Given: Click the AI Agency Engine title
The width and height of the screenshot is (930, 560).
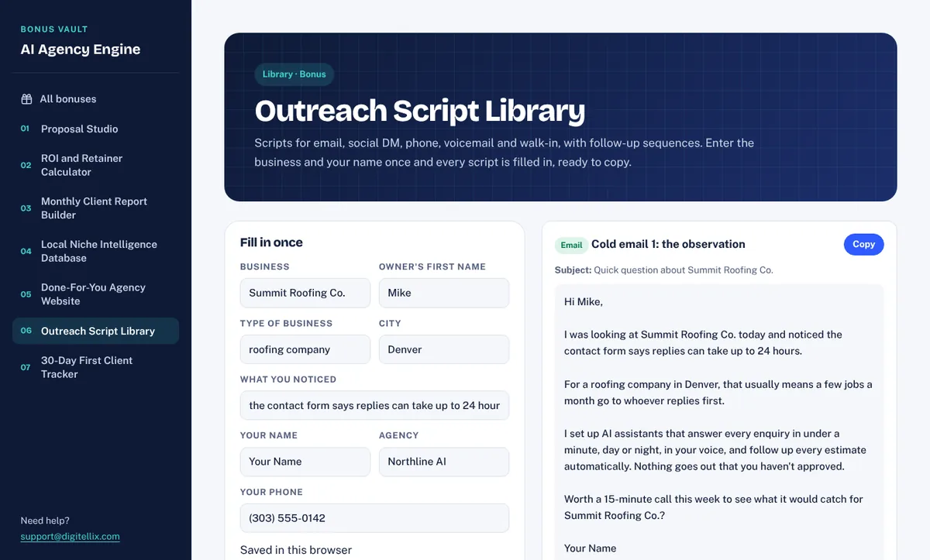Looking at the screenshot, I should tap(81, 49).
